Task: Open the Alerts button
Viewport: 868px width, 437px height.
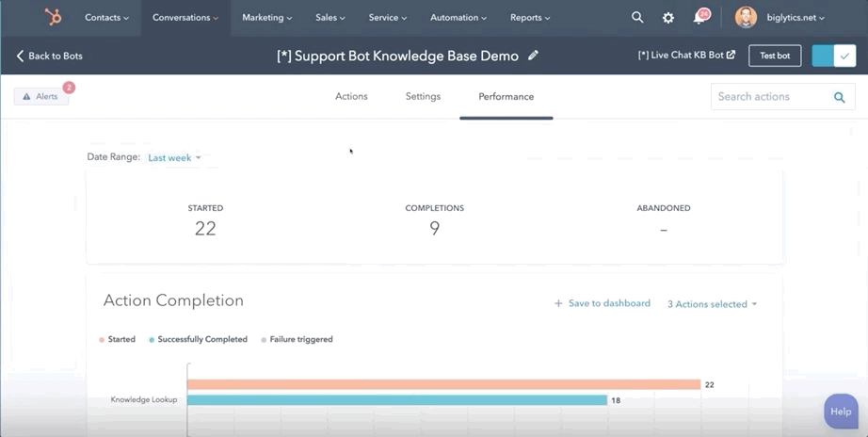Action: (41, 96)
